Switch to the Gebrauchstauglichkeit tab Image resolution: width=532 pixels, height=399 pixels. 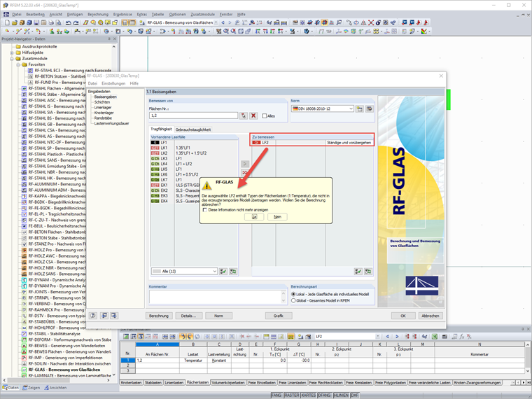click(x=193, y=129)
